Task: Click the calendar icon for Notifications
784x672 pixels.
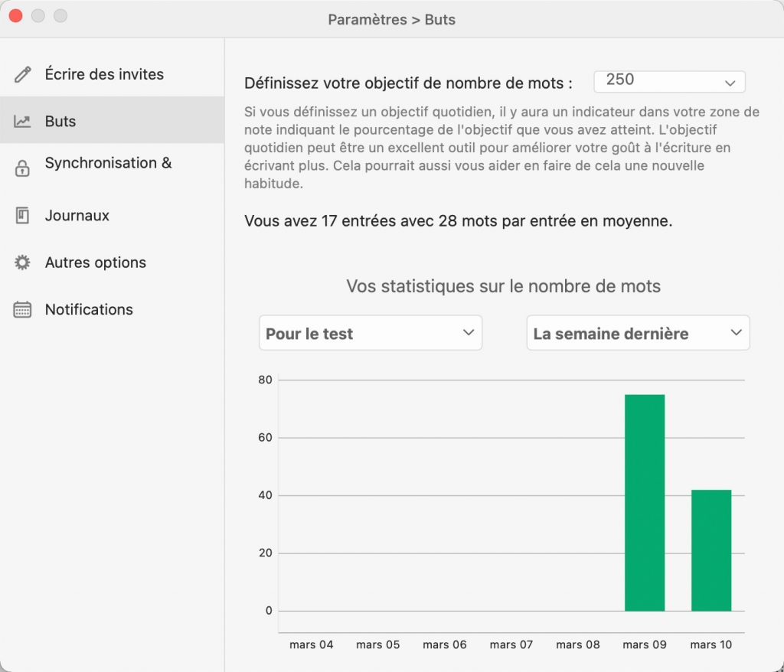Action: pyautogui.click(x=22, y=309)
